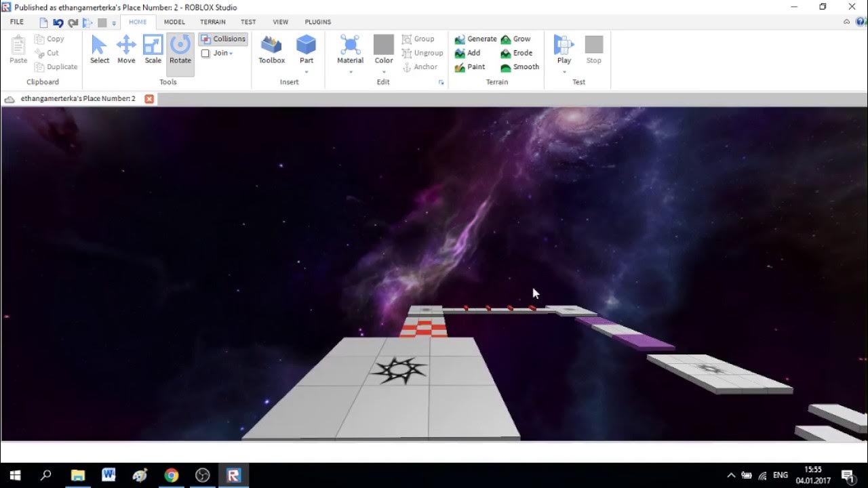Click quick access gray Stop square
Screen dimensions: 868x488
pyautogui.click(x=102, y=22)
